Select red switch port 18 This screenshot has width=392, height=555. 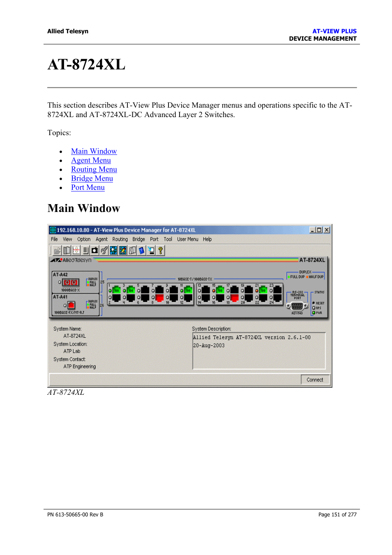(x=235, y=297)
